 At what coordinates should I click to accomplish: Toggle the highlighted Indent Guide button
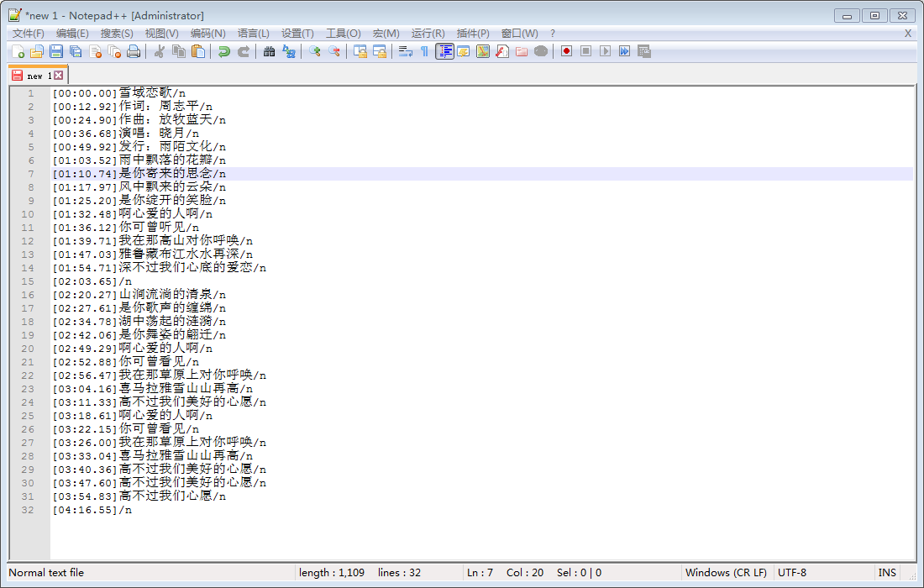pyautogui.click(x=444, y=51)
